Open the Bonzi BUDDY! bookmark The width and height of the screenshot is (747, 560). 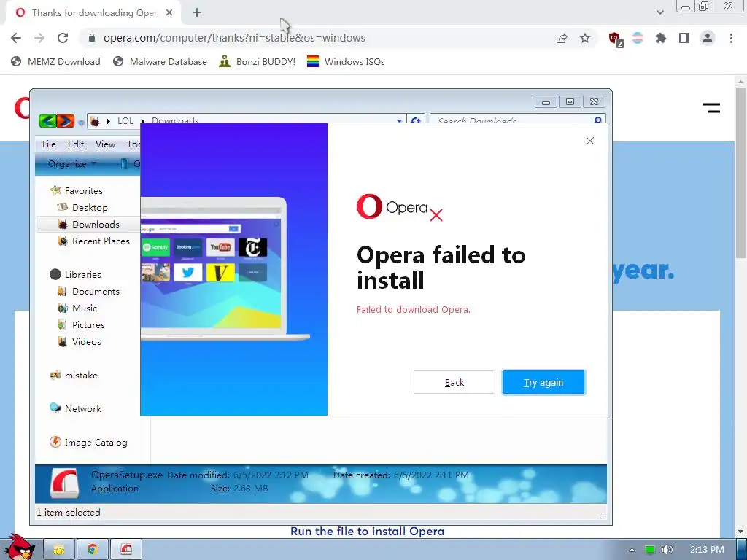(x=257, y=61)
